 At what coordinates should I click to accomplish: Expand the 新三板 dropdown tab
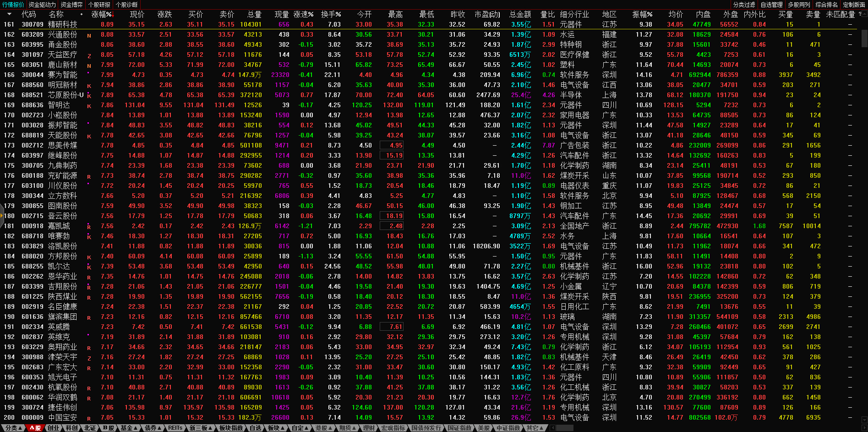point(201,428)
